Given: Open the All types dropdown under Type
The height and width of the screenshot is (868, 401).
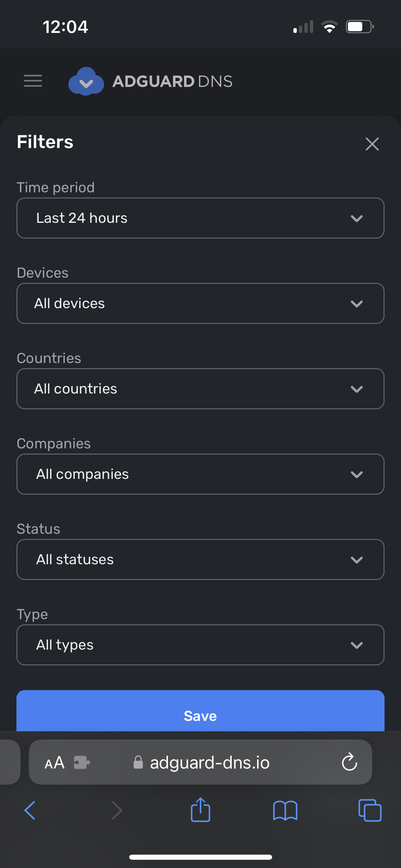Looking at the screenshot, I should [200, 645].
